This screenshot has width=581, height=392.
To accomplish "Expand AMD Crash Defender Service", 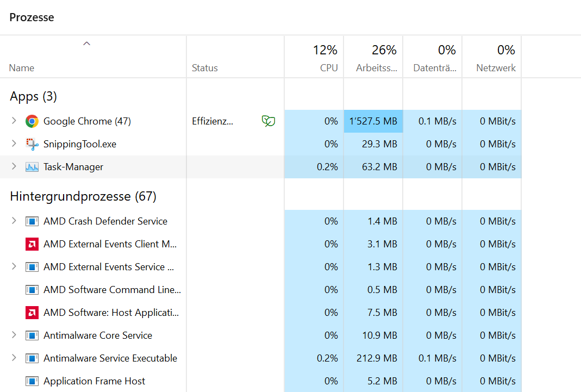I will pyautogui.click(x=14, y=221).
